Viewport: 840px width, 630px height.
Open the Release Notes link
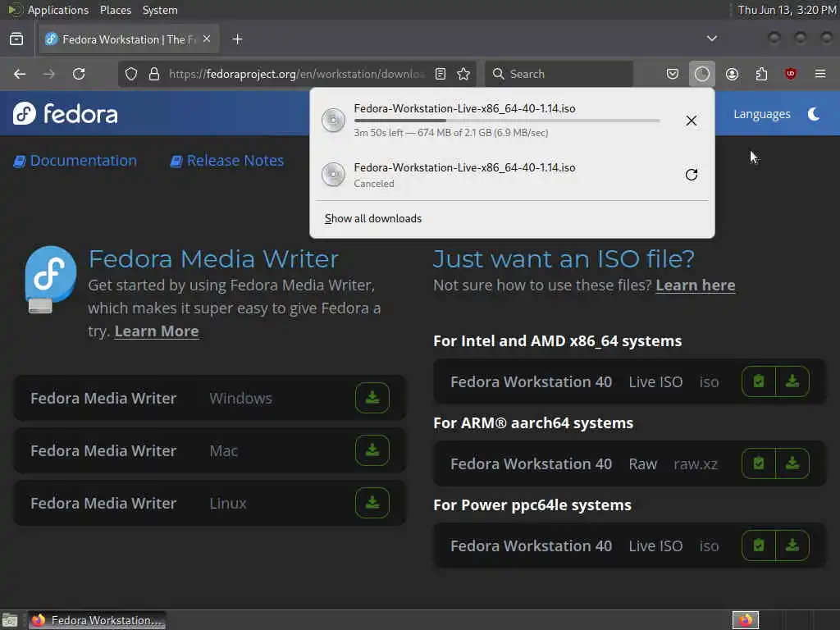click(226, 161)
